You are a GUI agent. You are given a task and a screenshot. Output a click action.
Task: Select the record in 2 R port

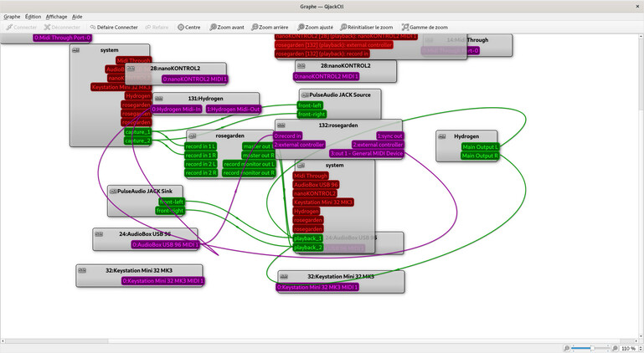(201, 173)
